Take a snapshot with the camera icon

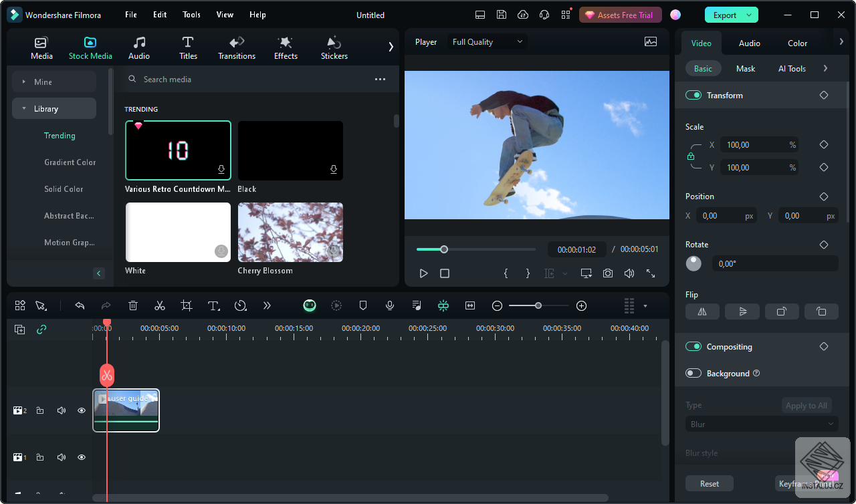(607, 273)
